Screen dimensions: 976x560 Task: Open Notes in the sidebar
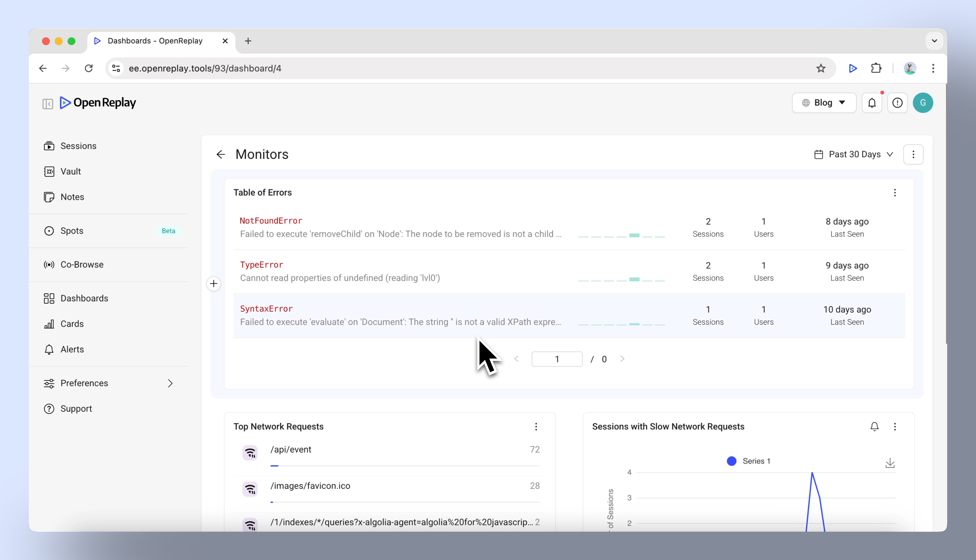(108, 197)
